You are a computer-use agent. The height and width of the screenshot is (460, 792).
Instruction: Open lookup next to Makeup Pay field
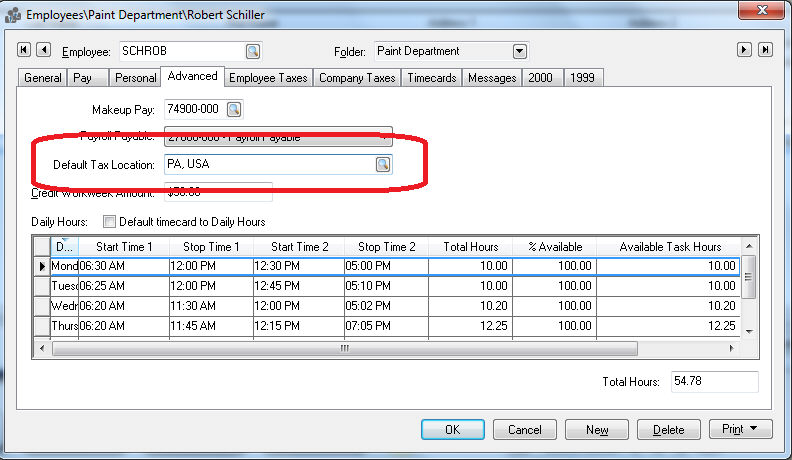(x=234, y=109)
